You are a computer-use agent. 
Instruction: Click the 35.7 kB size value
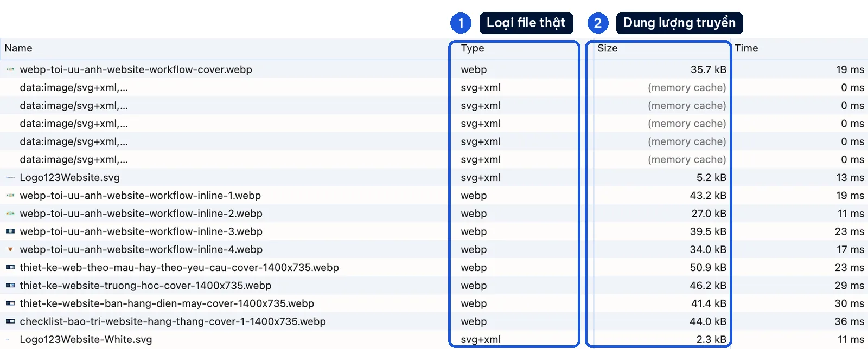pyautogui.click(x=709, y=69)
